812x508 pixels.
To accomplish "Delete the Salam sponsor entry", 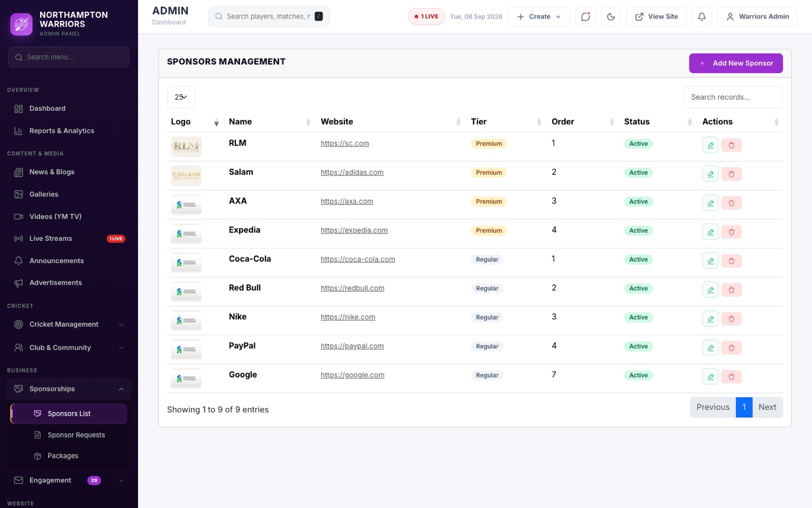I will click(731, 174).
